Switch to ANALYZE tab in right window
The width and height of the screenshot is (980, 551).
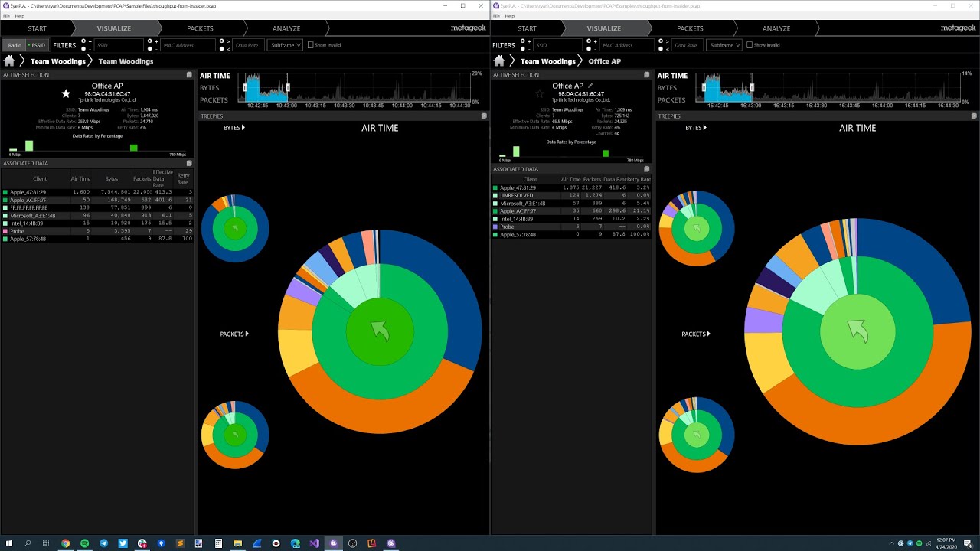click(776, 28)
